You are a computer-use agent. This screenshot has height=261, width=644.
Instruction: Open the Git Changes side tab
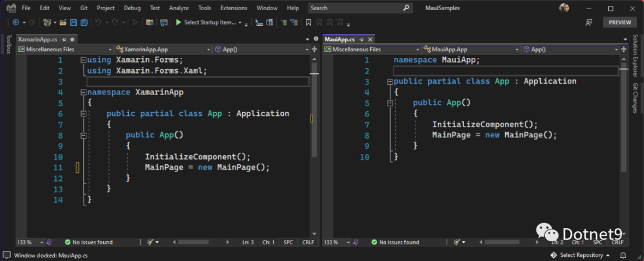pyautogui.click(x=635, y=97)
